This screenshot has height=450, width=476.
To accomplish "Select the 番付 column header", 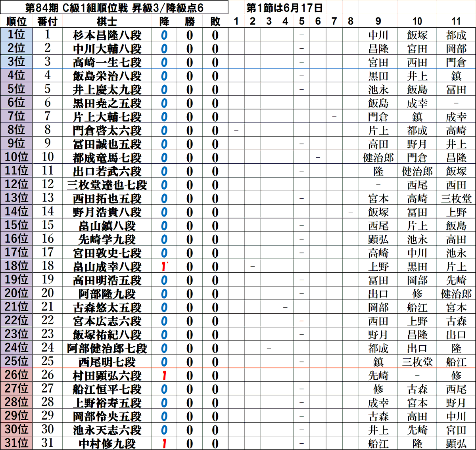I will click(x=47, y=21).
